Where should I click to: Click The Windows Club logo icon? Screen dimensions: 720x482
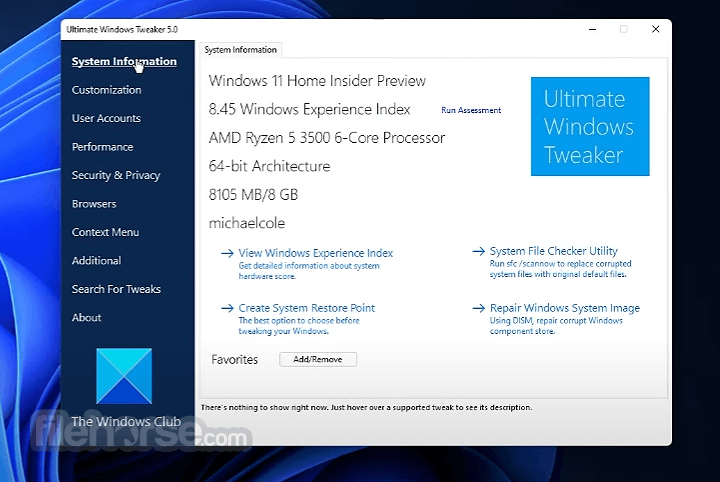[x=124, y=376]
